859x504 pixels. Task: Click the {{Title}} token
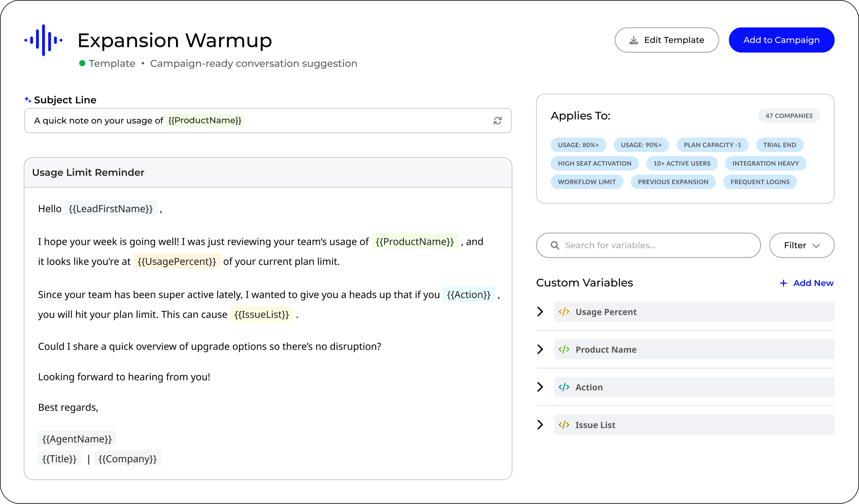pyautogui.click(x=59, y=459)
